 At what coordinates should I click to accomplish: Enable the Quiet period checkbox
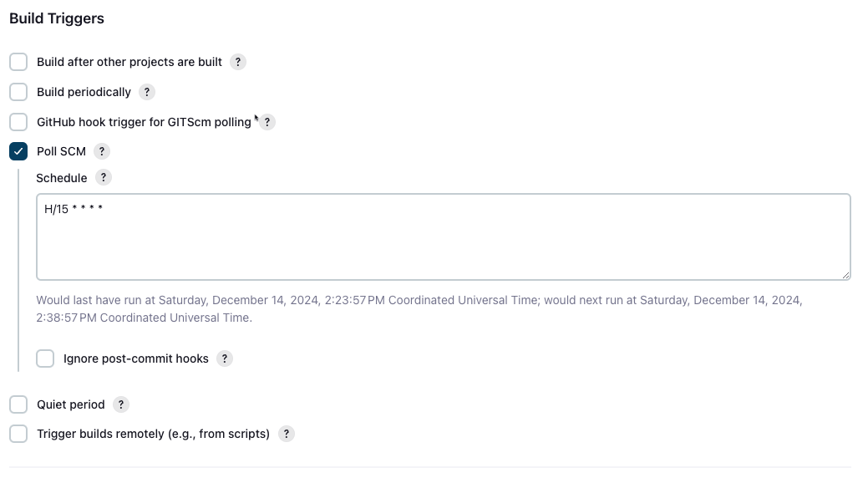18,404
